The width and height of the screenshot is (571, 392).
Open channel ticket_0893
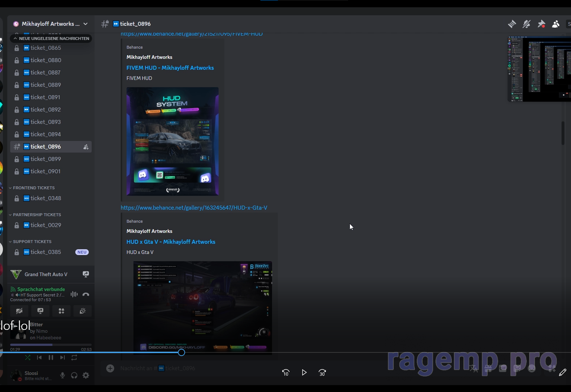[x=51, y=122]
